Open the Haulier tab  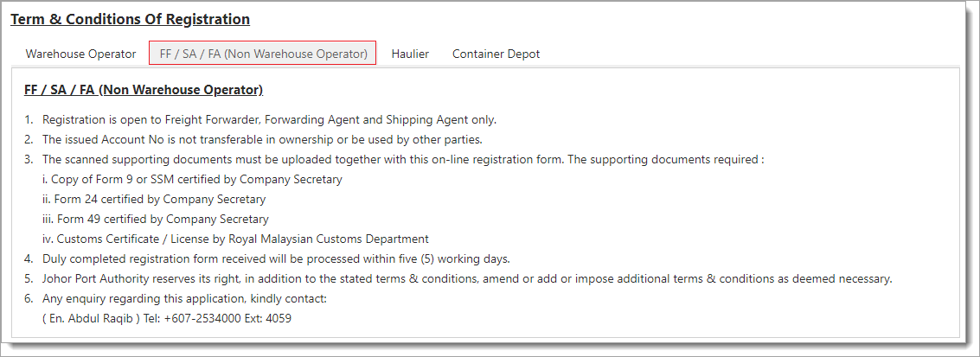pyautogui.click(x=410, y=54)
